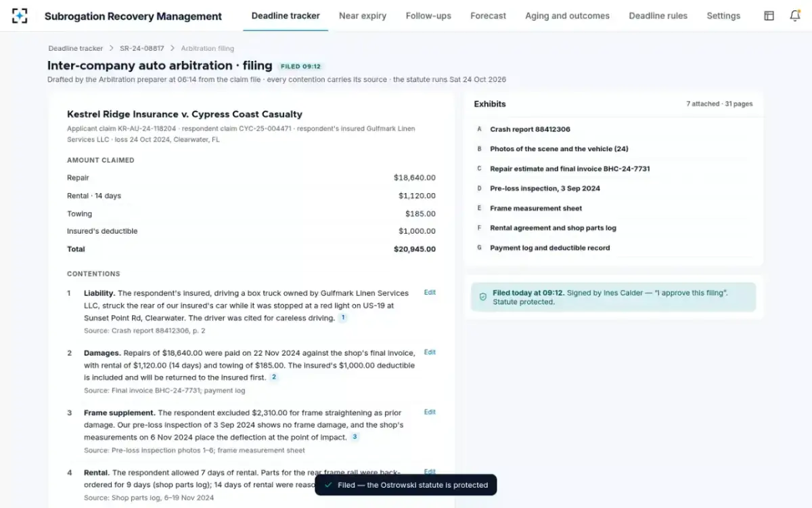Open the Aging and outcomes tab

pos(567,16)
